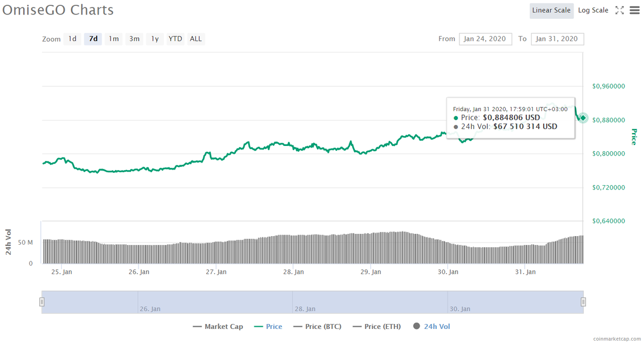The width and height of the screenshot is (644, 345).
Task: Click the $0,720000 price axis label
Action: (x=609, y=188)
